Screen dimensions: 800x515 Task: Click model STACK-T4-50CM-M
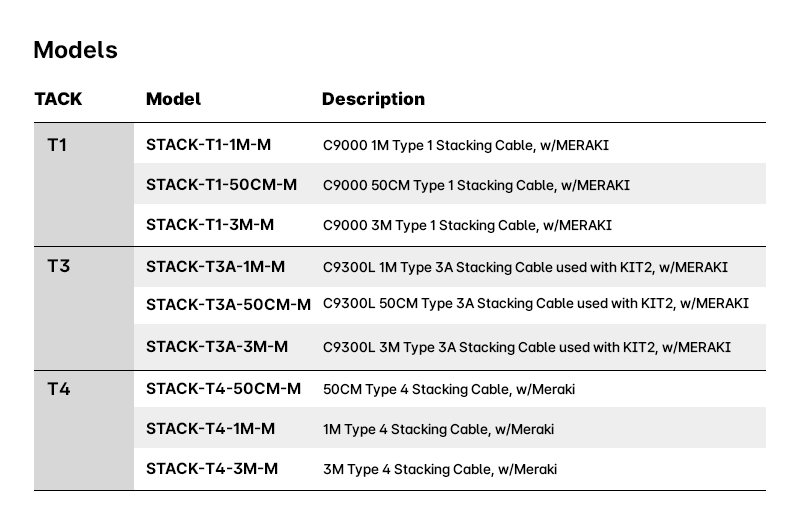223,389
